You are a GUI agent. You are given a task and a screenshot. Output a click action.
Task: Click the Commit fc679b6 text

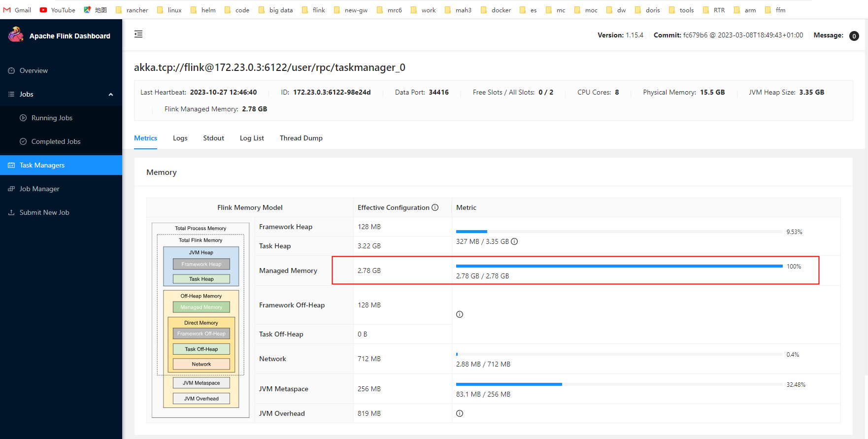[x=728, y=35]
